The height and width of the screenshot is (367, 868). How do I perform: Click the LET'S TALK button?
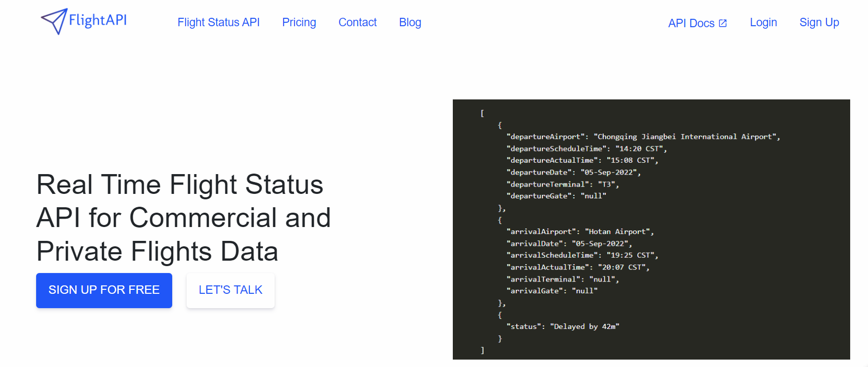tap(231, 290)
